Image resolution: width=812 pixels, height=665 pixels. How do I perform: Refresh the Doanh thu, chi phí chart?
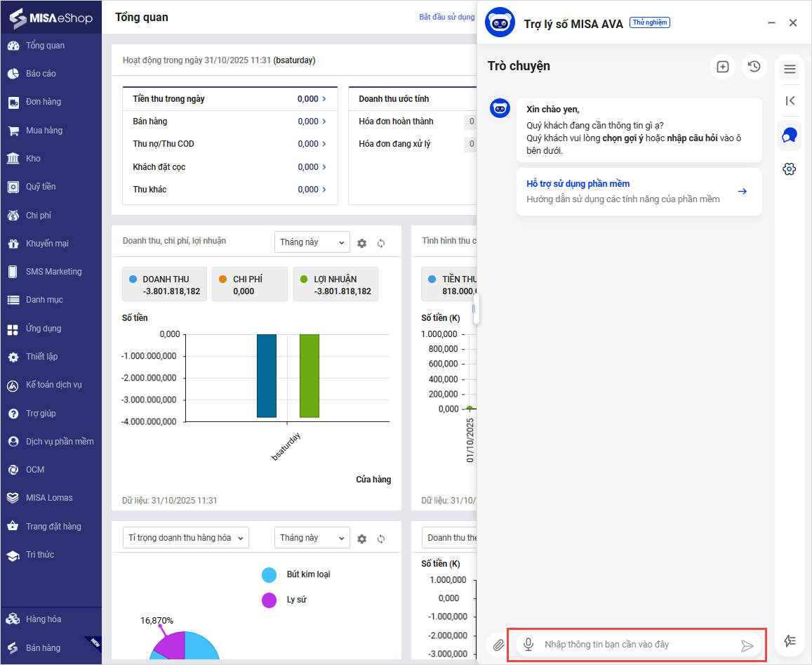coord(381,243)
